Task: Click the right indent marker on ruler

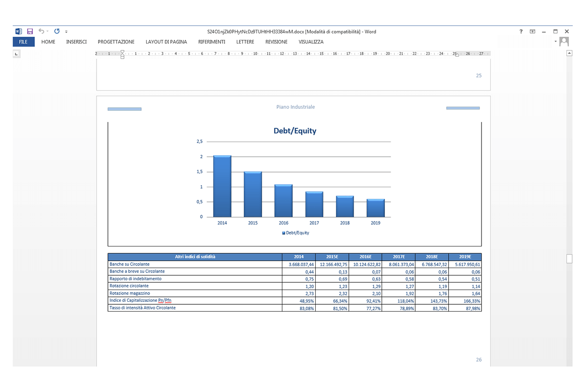Action: point(457,55)
